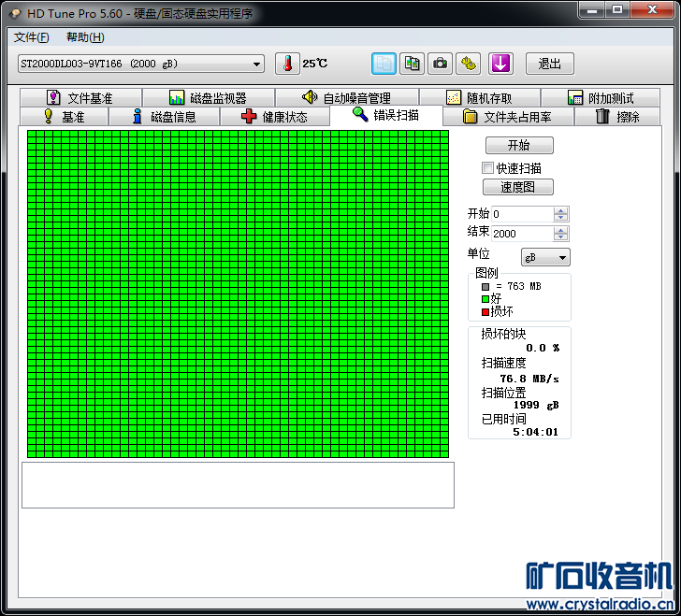Image resolution: width=681 pixels, height=616 pixels.
Task: Click the 76.8 MB/s scan speed value
Action: tap(529, 379)
